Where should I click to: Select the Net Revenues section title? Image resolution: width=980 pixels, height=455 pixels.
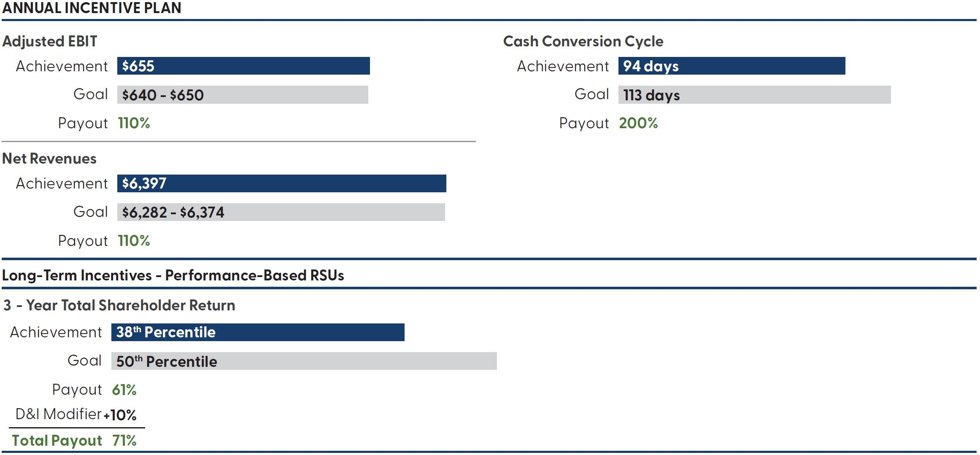(x=49, y=159)
